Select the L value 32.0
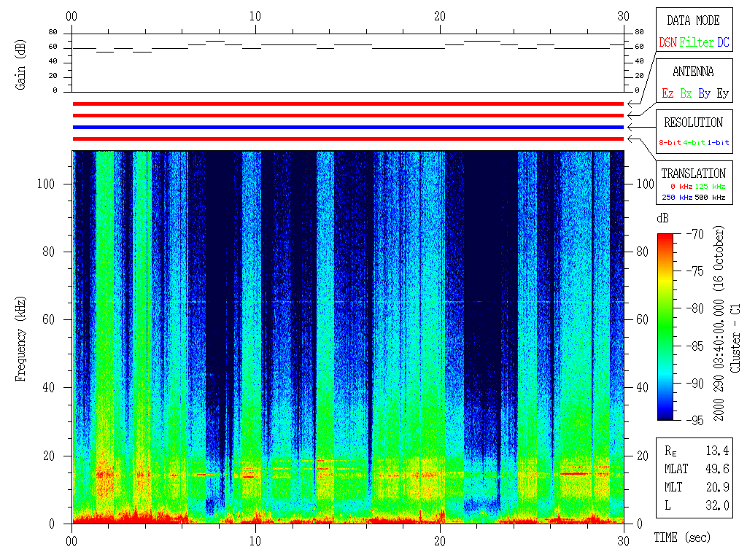Screen dimensions: 747x560 [x=717, y=505]
